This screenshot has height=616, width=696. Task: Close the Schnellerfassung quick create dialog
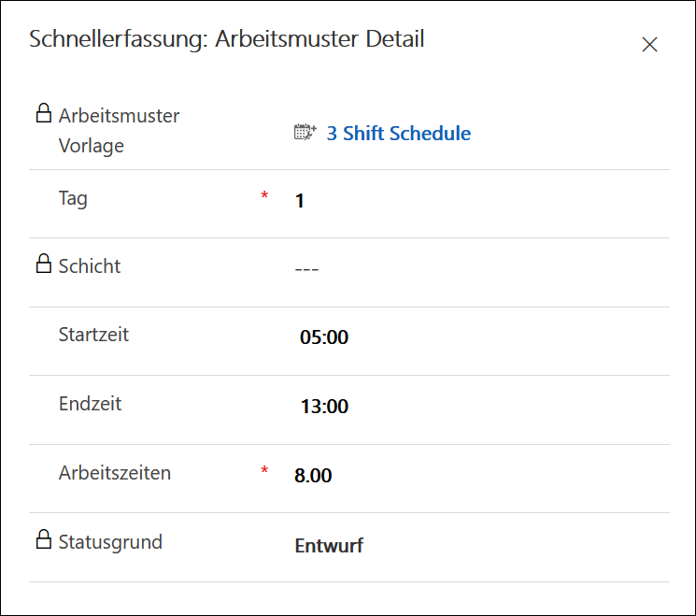649,45
